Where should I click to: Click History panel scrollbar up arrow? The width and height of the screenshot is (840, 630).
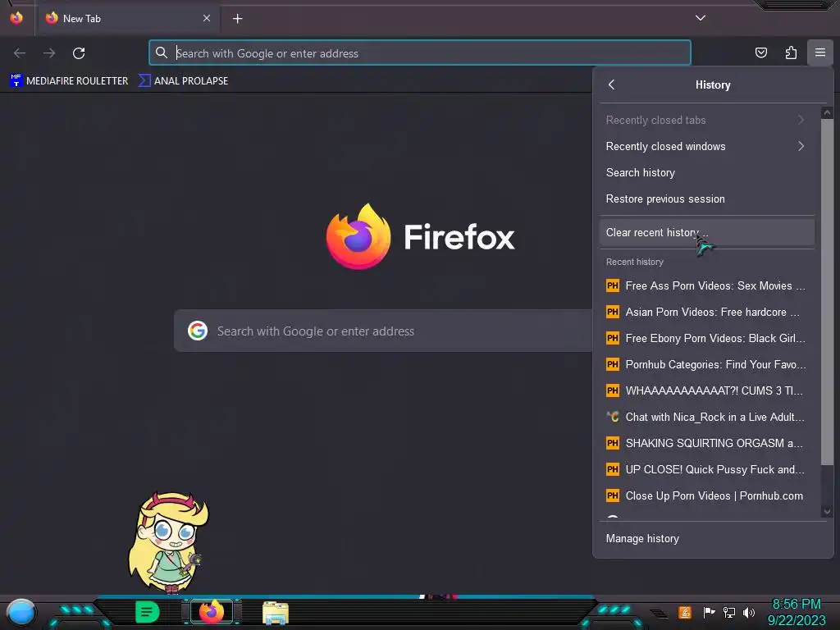point(827,112)
